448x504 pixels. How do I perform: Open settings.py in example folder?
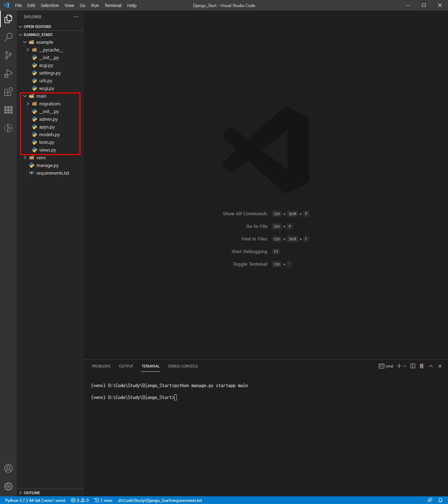(x=50, y=73)
